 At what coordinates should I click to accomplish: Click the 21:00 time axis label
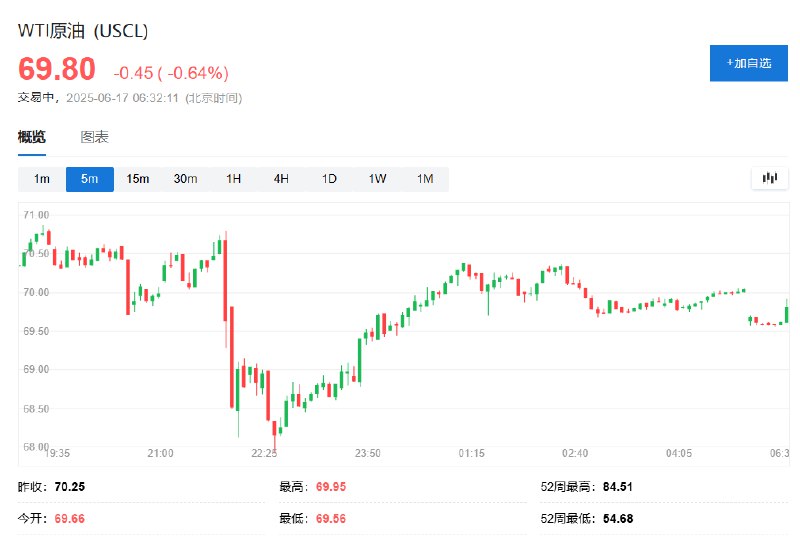click(160, 453)
